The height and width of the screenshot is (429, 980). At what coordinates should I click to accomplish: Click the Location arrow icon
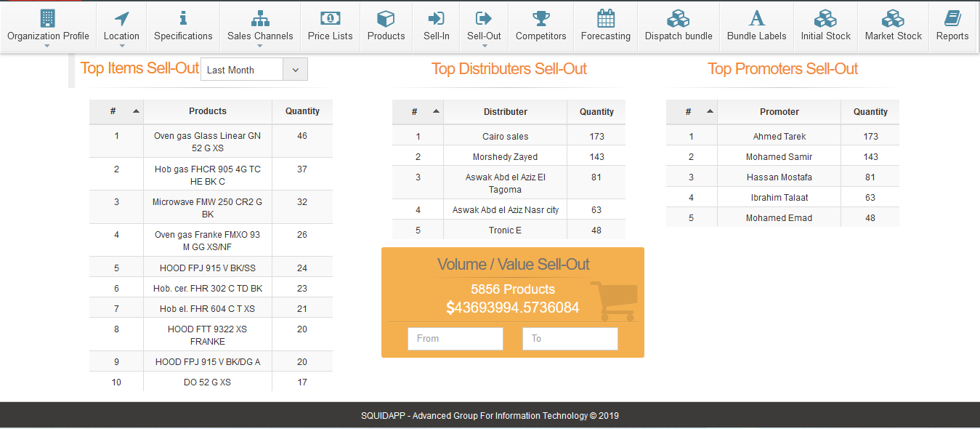coord(121,18)
